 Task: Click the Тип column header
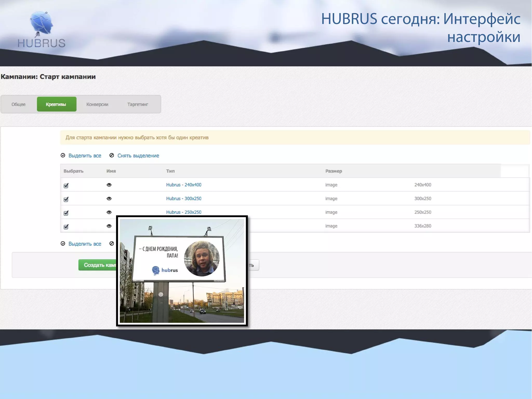tap(170, 171)
